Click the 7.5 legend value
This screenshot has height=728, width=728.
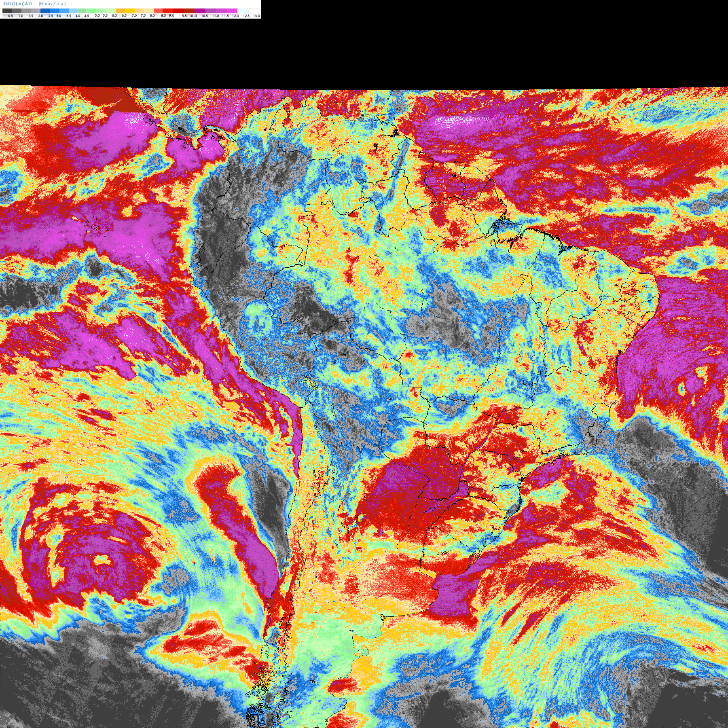143,15
